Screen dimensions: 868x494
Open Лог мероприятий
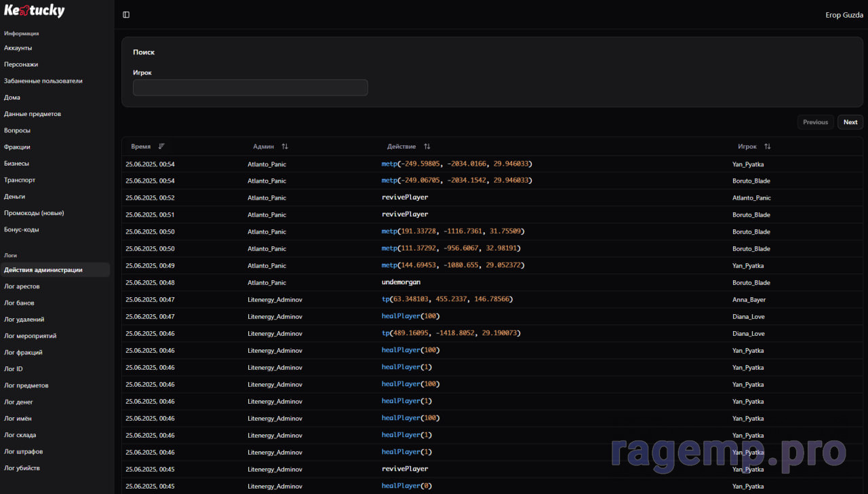point(31,336)
